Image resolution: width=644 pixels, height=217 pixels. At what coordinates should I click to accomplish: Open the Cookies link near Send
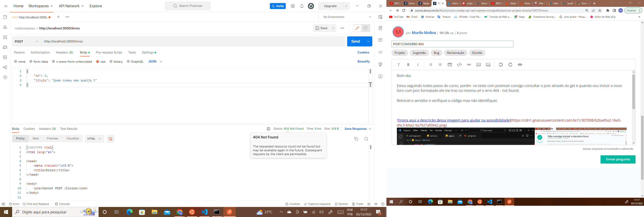363,52
